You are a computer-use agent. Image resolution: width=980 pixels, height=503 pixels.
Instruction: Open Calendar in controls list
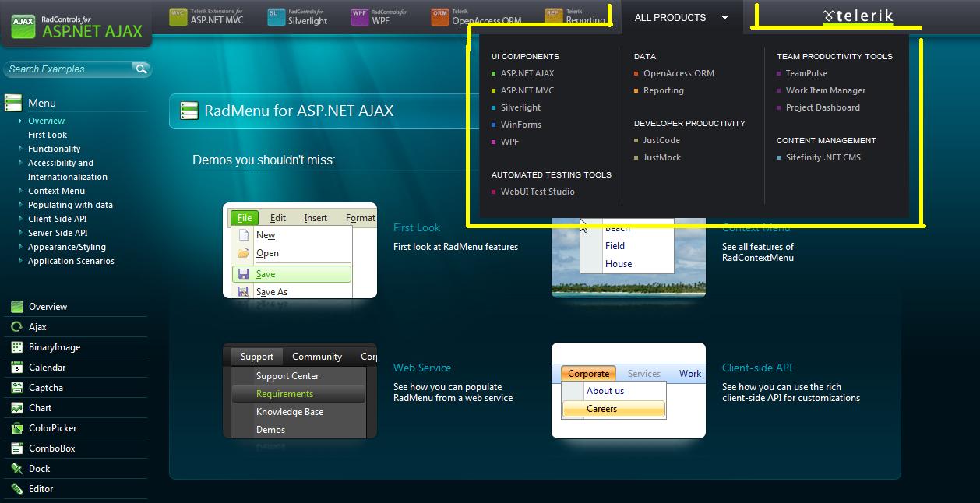pyautogui.click(x=47, y=368)
